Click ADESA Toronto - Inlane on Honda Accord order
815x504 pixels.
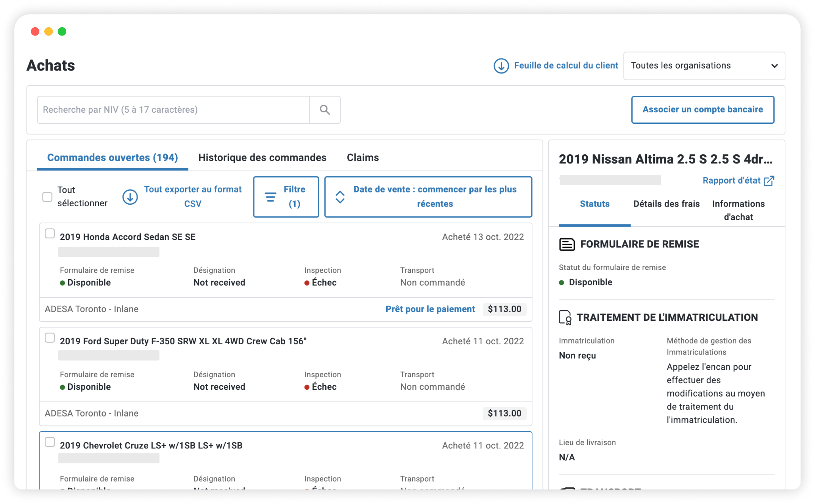91,309
